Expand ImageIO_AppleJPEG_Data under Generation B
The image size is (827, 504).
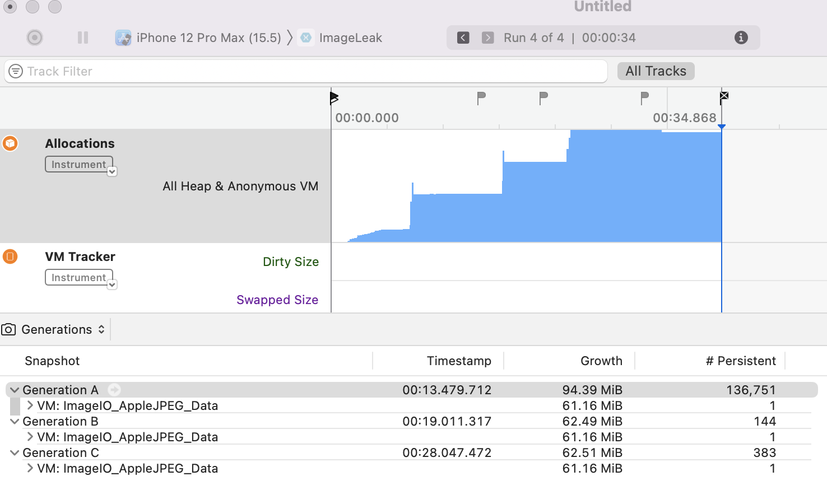30,437
